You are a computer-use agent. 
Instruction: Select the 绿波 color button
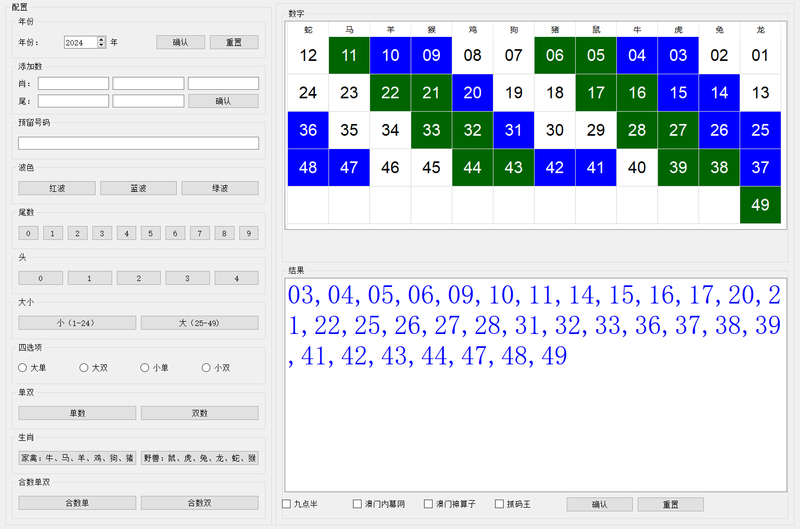(220, 188)
